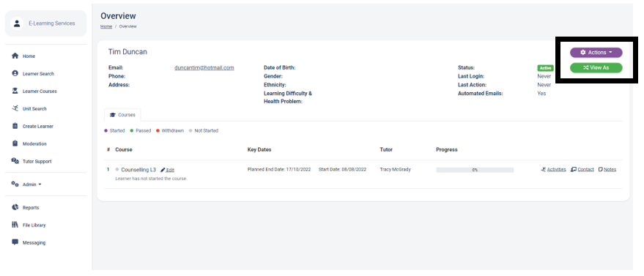Click the 0% course progress bar
Image resolution: width=644 pixels, height=276 pixels.
475,170
